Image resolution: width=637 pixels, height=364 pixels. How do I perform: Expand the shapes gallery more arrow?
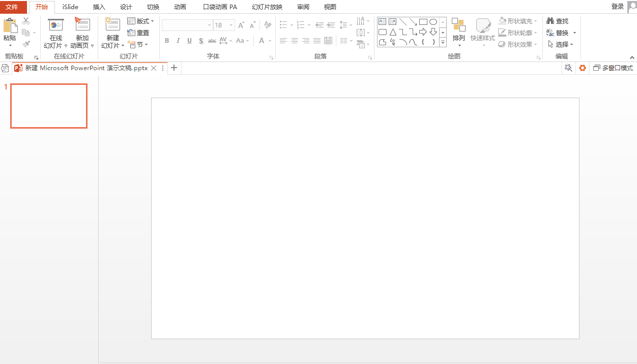click(443, 43)
